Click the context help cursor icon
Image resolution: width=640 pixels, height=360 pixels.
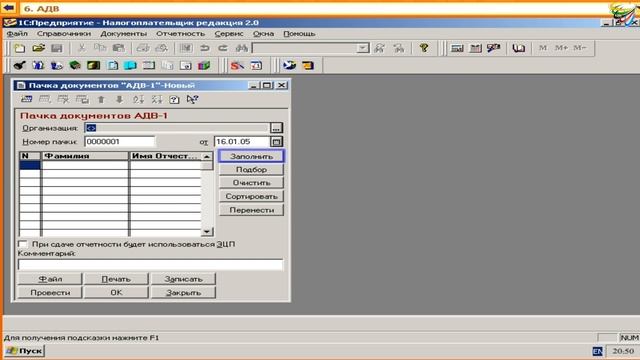[192, 99]
